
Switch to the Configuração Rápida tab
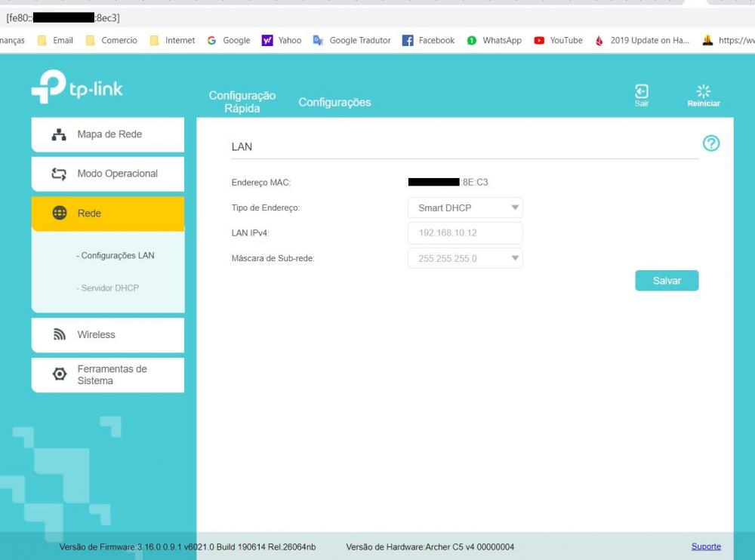click(242, 102)
